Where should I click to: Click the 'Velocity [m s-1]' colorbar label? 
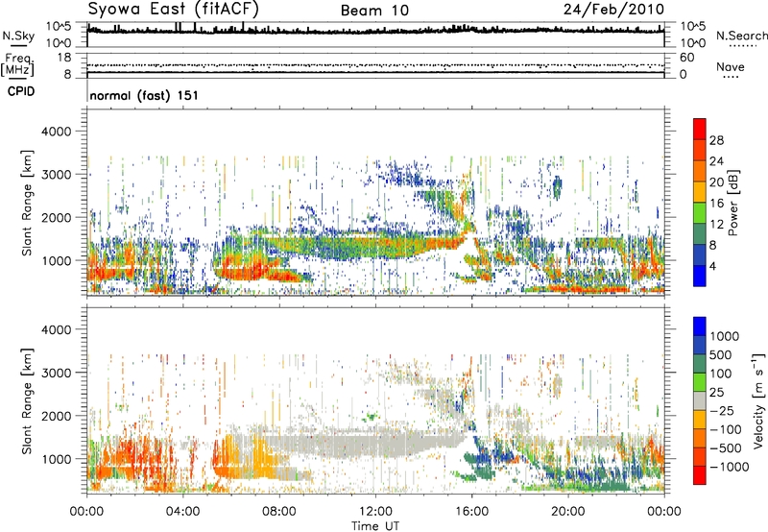click(759, 400)
